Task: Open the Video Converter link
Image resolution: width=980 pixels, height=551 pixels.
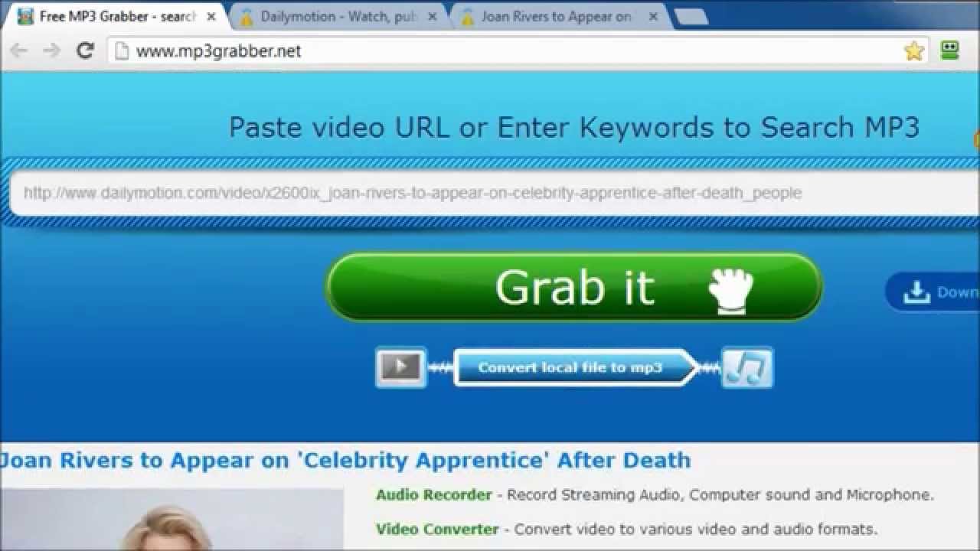Action: pyautogui.click(x=437, y=529)
